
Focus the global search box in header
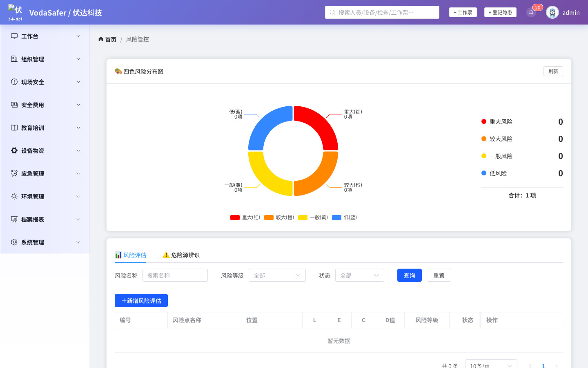(x=382, y=12)
